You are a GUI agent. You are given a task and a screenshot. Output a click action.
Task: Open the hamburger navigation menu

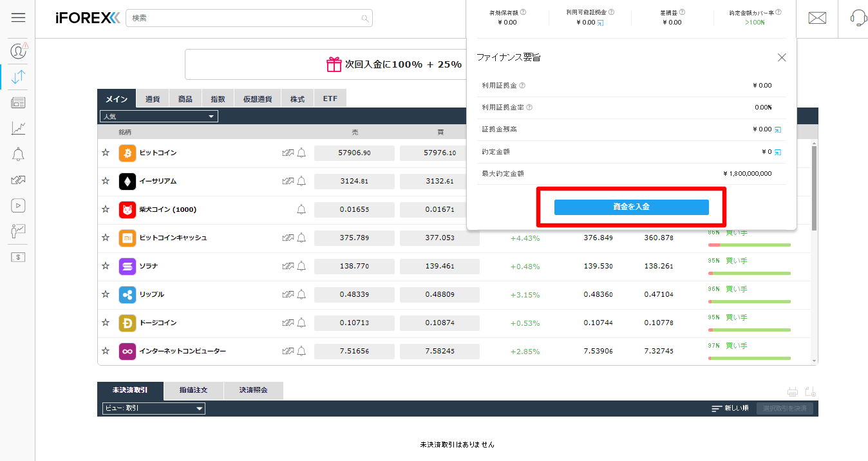click(18, 17)
